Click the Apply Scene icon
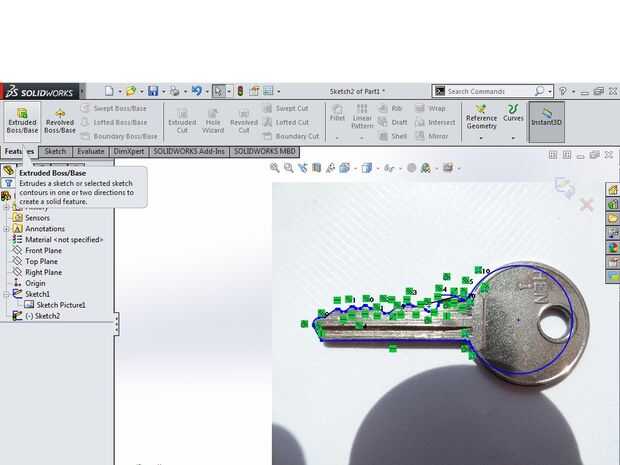 (x=425, y=168)
